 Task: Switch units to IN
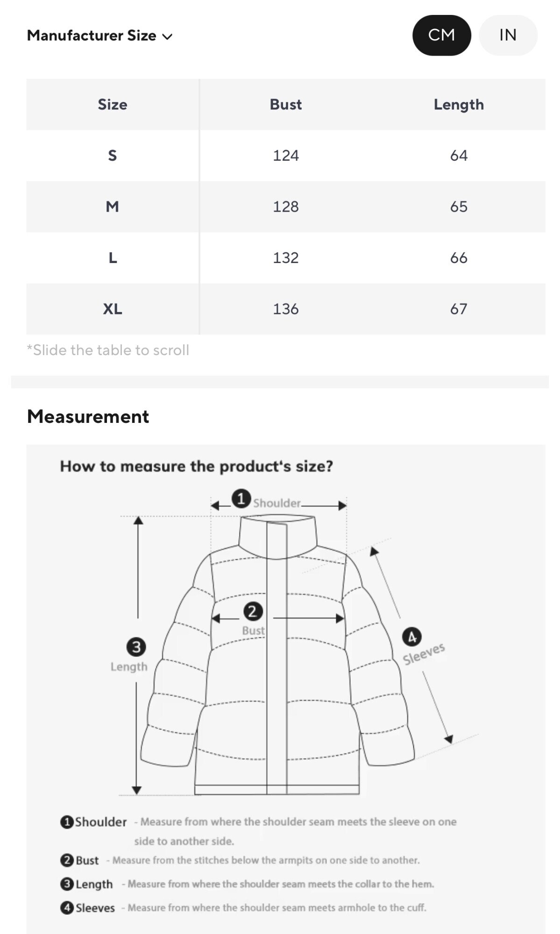click(x=508, y=35)
